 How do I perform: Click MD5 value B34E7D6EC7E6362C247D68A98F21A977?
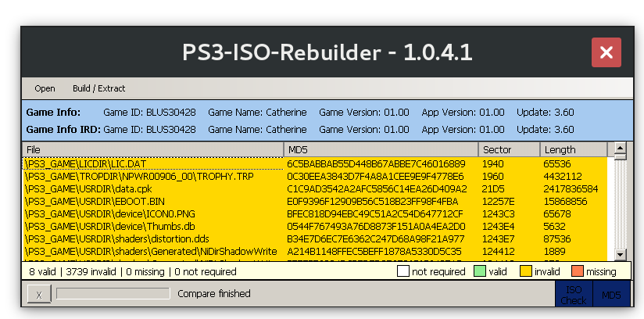click(x=376, y=238)
